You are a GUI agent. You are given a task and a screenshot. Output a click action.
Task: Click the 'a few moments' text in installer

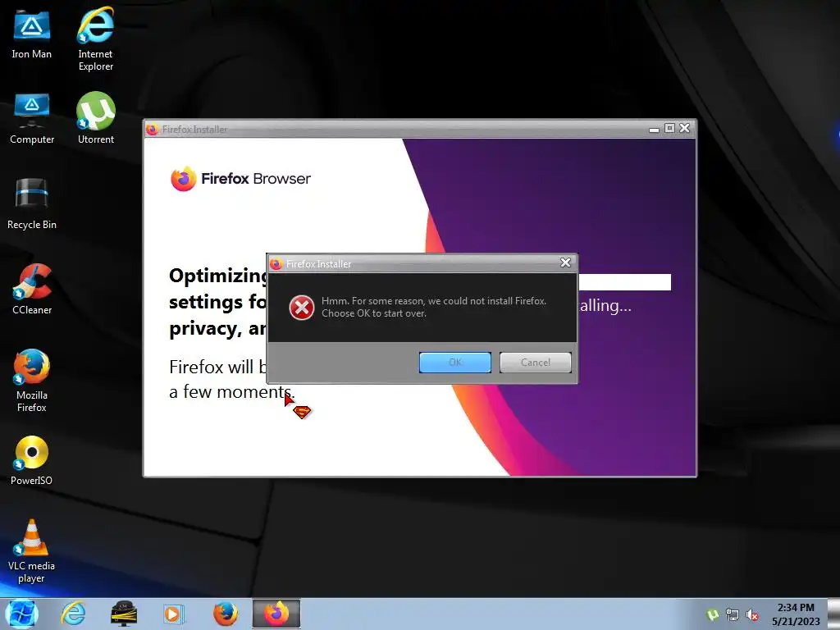click(232, 391)
